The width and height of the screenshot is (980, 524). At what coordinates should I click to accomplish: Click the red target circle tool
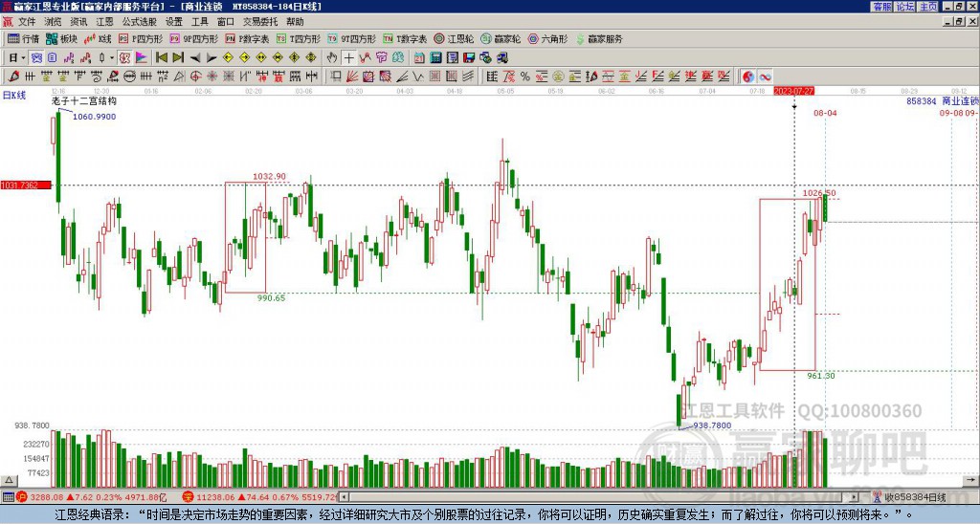(x=195, y=76)
